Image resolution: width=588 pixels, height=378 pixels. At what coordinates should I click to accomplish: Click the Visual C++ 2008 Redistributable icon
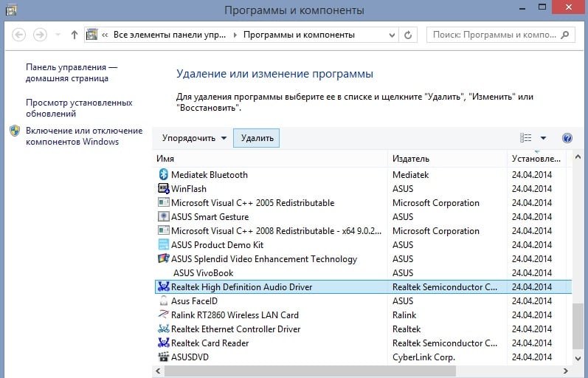(x=164, y=230)
